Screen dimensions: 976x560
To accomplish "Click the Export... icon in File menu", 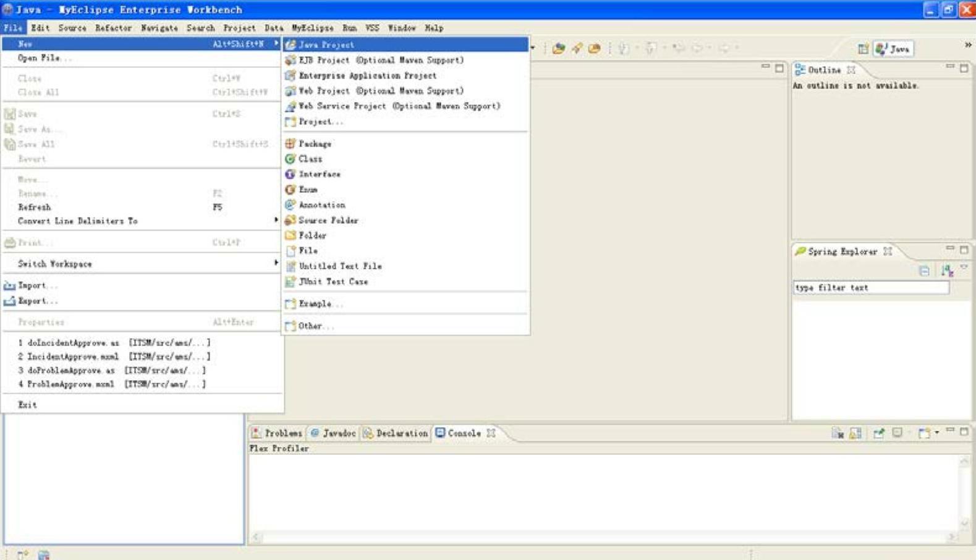I will pyautogui.click(x=9, y=301).
